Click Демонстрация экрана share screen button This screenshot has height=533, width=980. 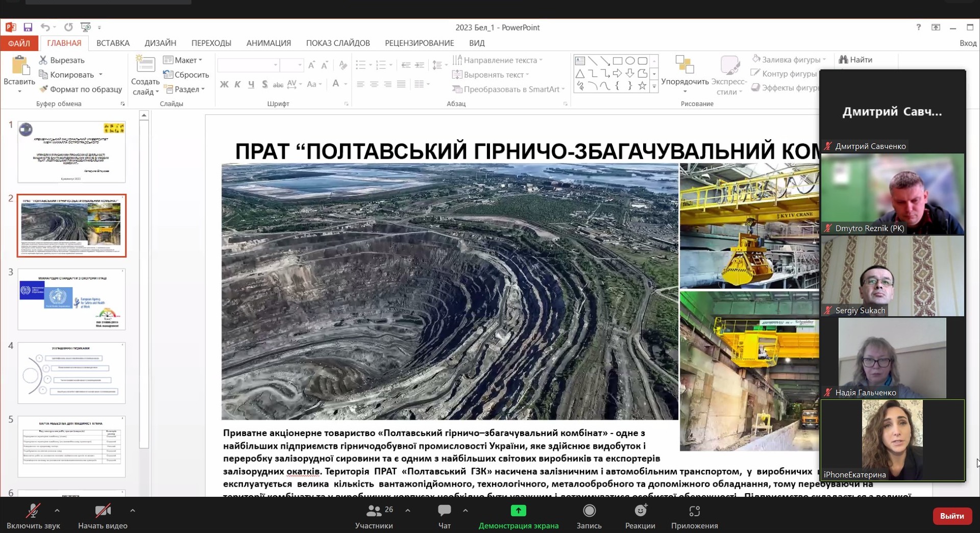(x=518, y=516)
